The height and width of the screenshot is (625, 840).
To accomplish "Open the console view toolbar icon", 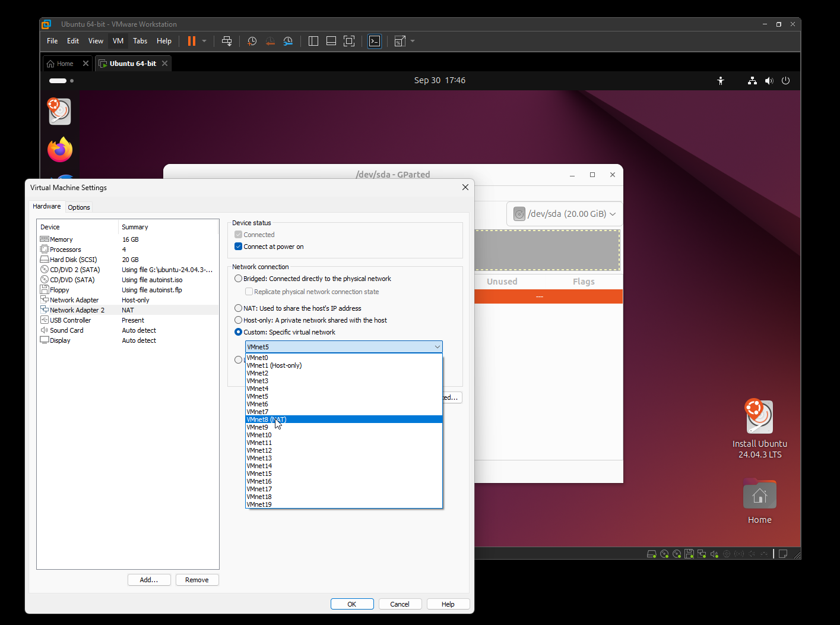I will click(x=375, y=41).
